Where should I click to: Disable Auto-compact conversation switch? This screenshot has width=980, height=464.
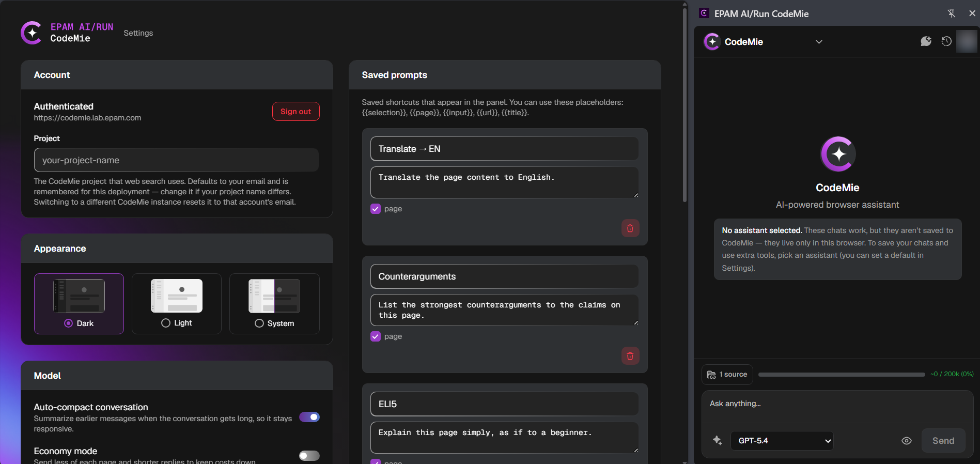pos(309,417)
